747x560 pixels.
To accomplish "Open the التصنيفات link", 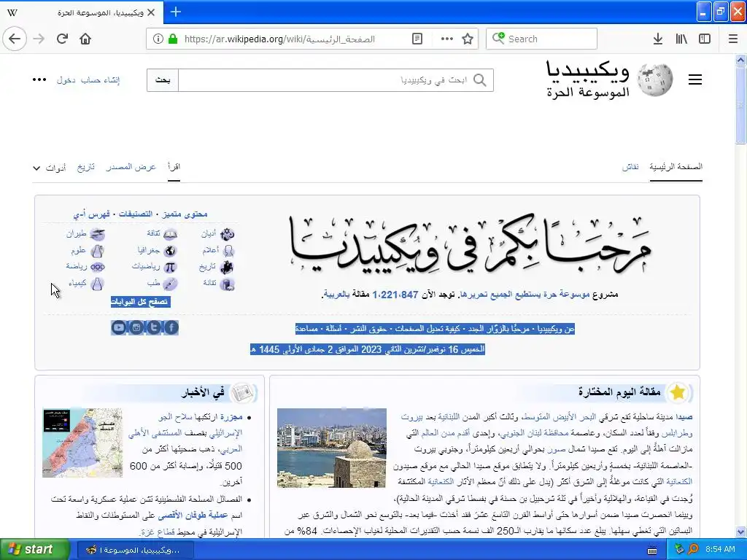I will pos(135,214).
